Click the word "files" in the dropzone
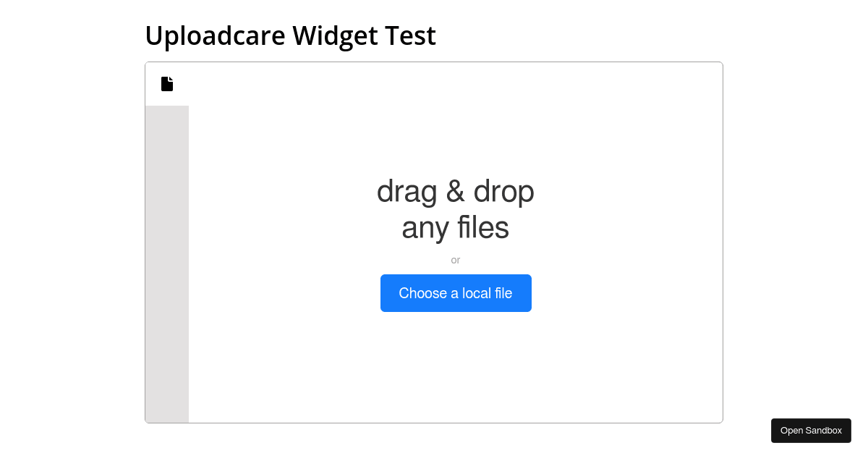868x456 pixels. point(483,228)
